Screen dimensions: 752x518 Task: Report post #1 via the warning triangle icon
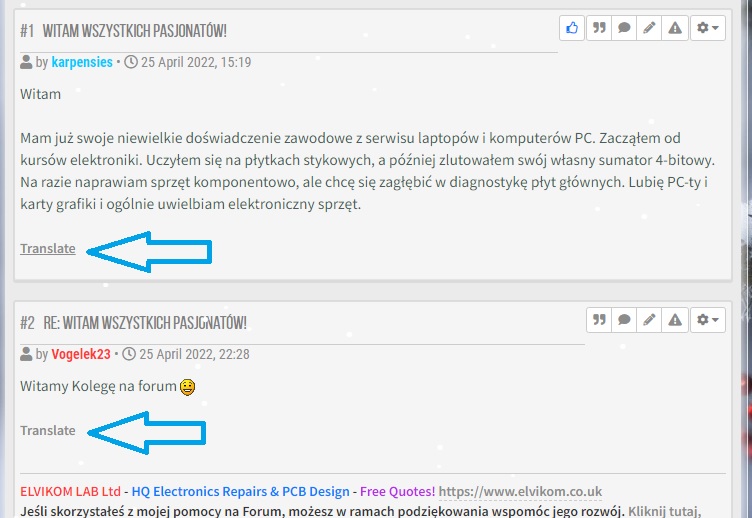pyautogui.click(x=675, y=28)
